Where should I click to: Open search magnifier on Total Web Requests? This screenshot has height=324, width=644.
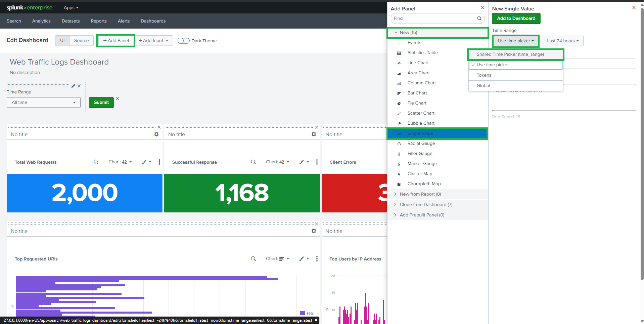pos(96,162)
